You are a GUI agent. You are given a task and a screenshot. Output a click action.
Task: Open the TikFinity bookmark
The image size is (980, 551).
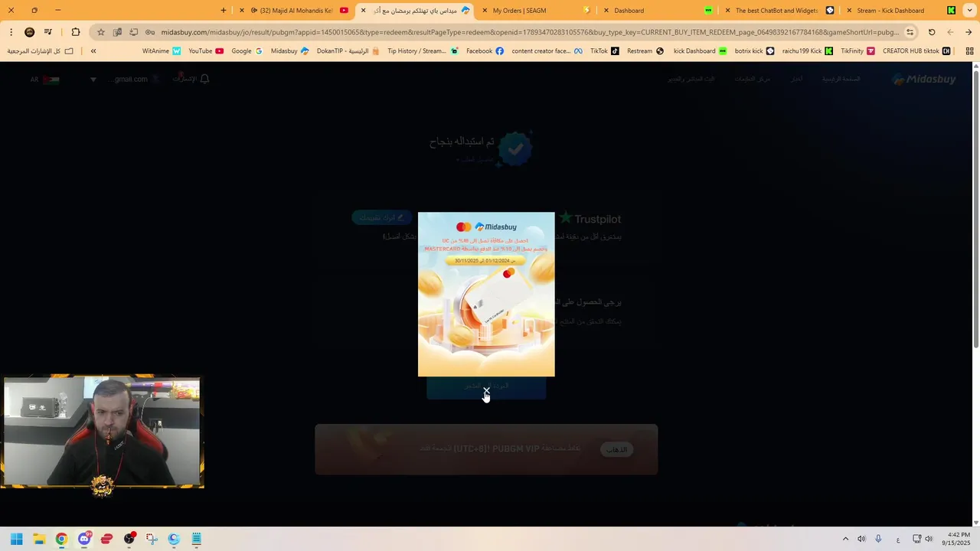[857, 51]
